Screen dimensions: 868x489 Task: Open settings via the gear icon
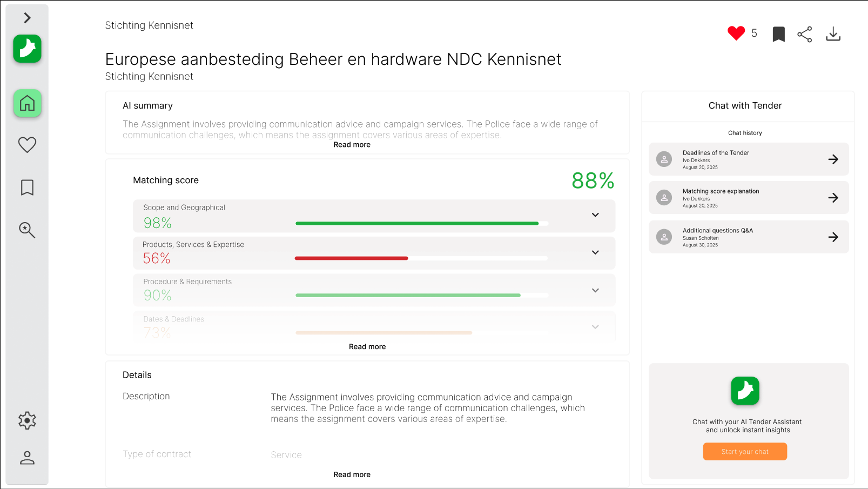[x=27, y=420]
